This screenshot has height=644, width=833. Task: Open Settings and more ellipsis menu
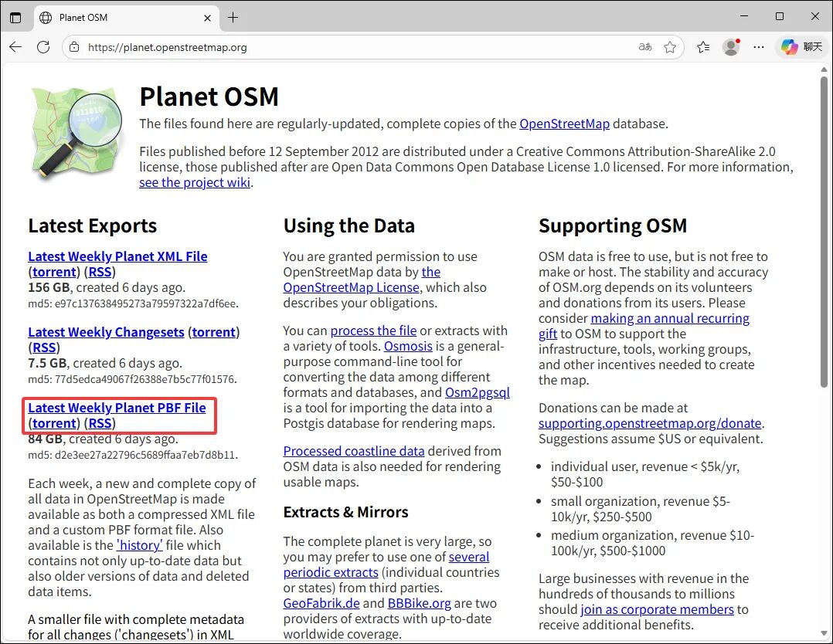pyautogui.click(x=759, y=47)
